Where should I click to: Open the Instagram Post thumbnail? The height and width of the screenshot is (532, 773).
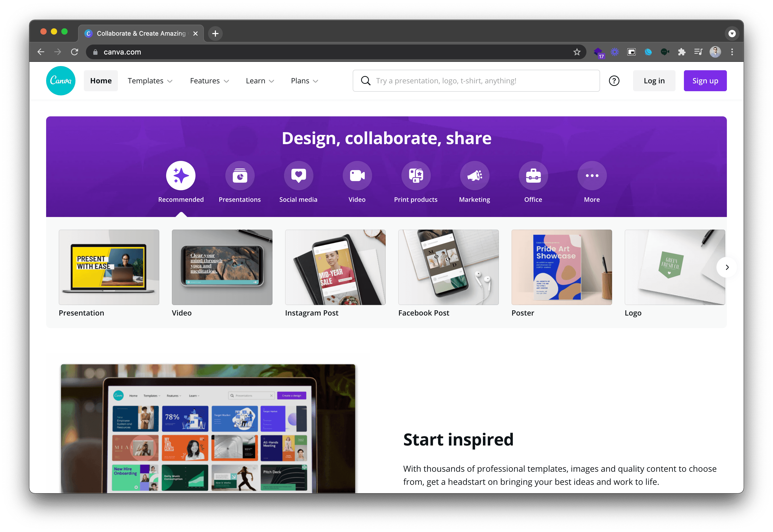coord(335,267)
